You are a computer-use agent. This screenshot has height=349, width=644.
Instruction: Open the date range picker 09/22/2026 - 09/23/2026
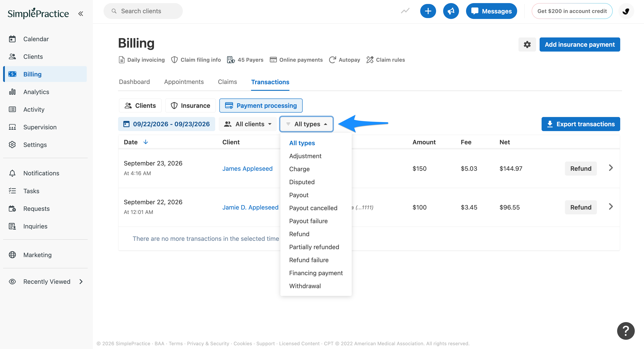coord(167,124)
